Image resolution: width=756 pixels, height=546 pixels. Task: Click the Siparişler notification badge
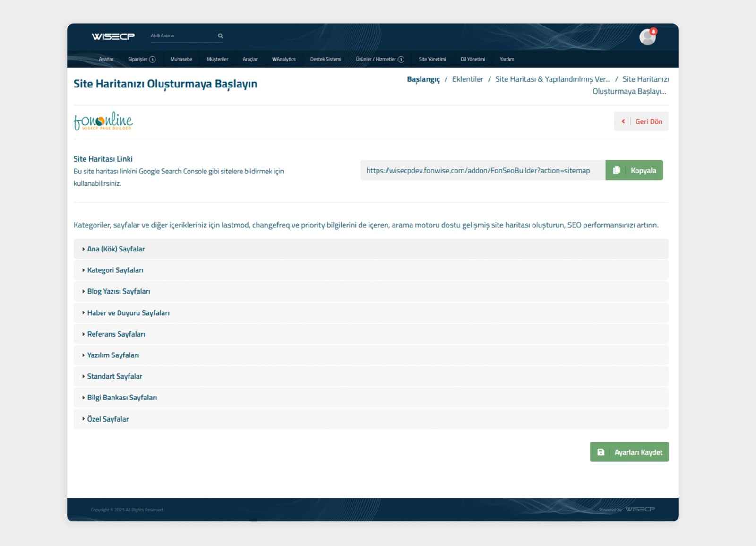tap(152, 60)
